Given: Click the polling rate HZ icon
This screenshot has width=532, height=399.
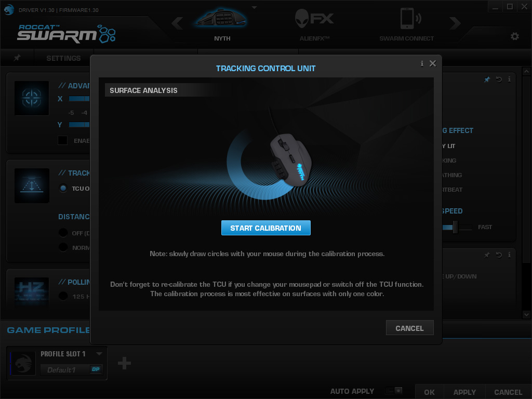Looking at the screenshot, I should pyautogui.click(x=32, y=292).
